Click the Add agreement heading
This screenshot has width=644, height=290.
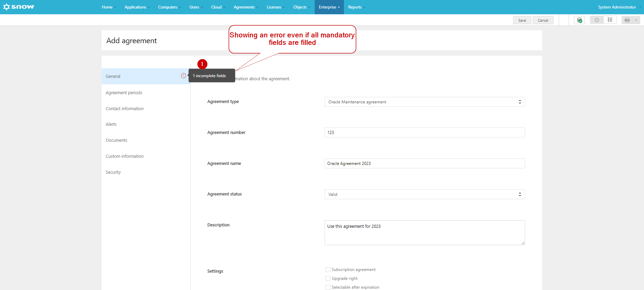132,41
